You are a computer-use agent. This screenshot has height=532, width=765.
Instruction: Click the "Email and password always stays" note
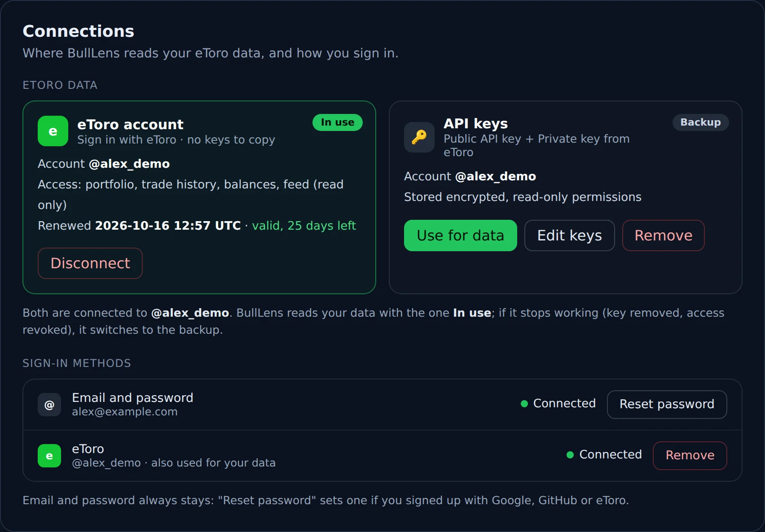(325, 500)
